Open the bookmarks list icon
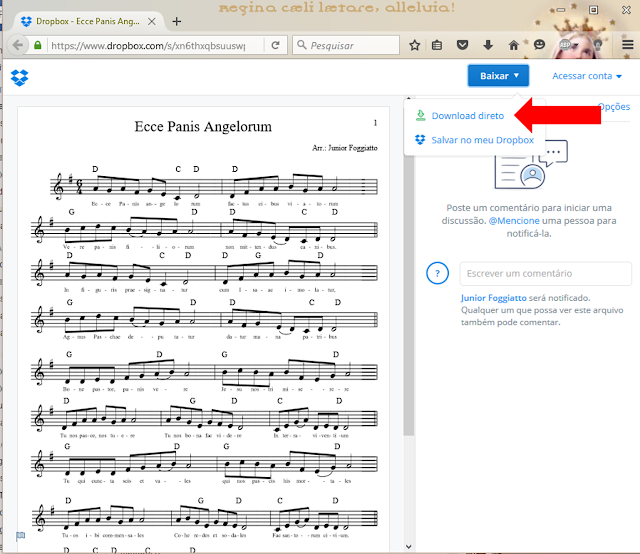640x554 pixels. pyautogui.click(x=437, y=45)
